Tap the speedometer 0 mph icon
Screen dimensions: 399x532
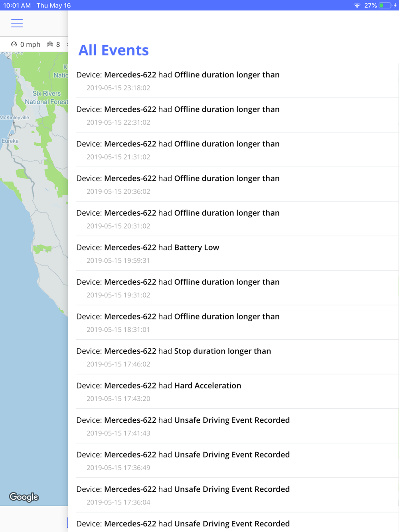(x=14, y=44)
